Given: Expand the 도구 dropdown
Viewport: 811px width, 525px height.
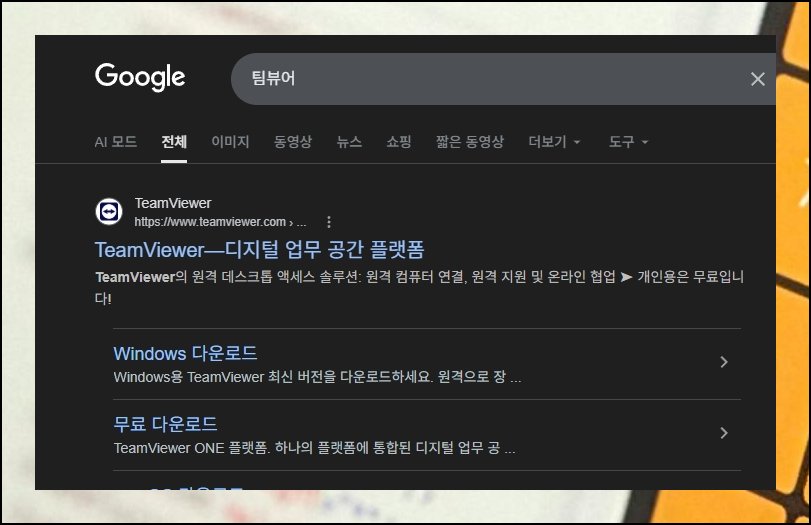Looking at the screenshot, I should 628,142.
